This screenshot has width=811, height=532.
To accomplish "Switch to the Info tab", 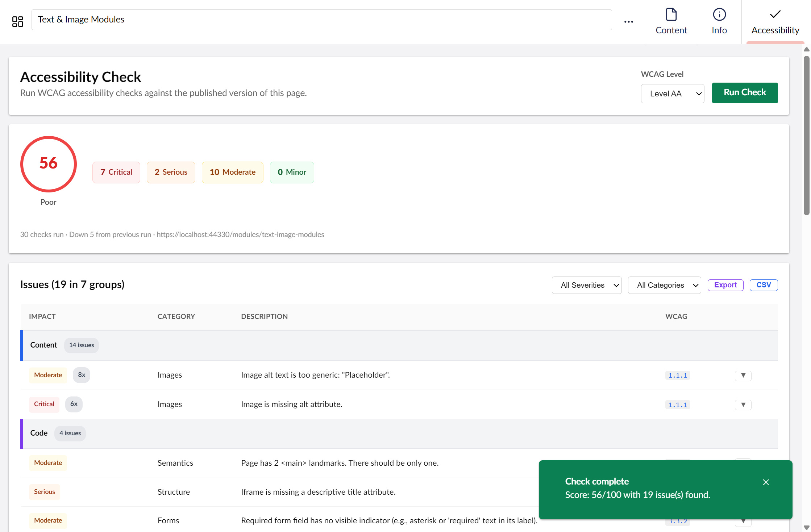I will pos(719,22).
